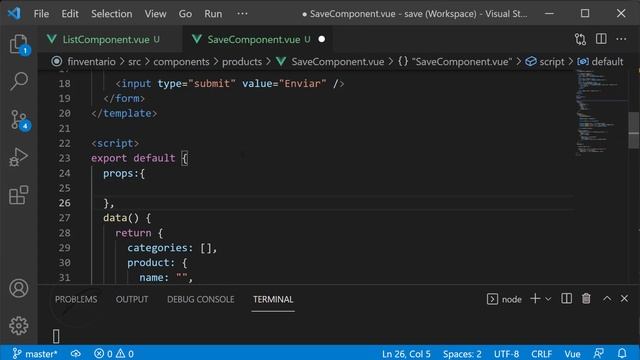The width and height of the screenshot is (640, 360).
Task: Open the File menu
Action: click(x=41, y=13)
